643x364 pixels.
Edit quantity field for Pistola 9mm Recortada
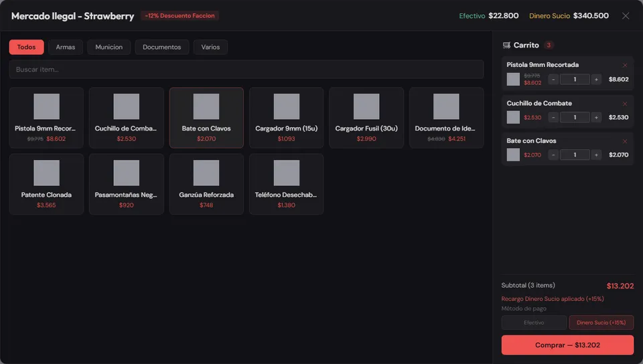pyautogui.click(x=575, y=80)
